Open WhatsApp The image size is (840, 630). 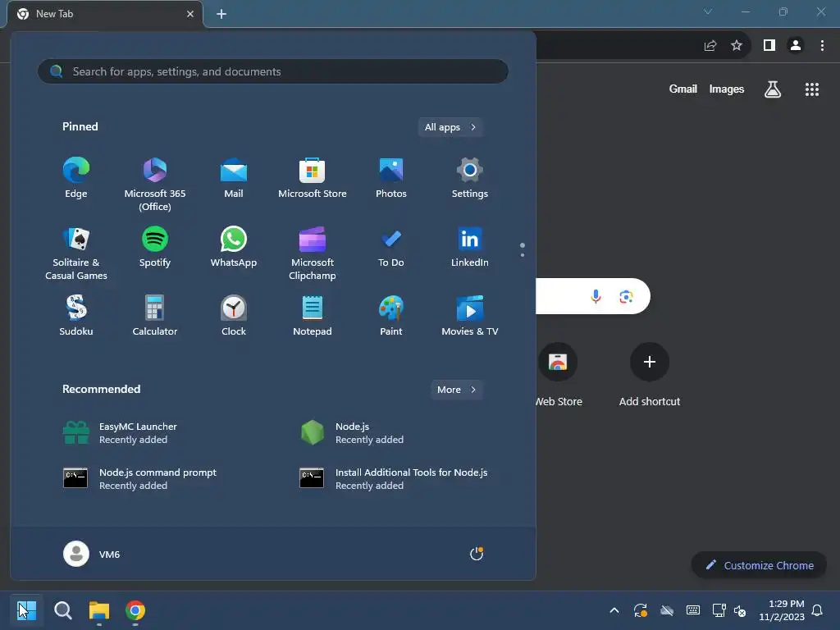pos(234,247)
